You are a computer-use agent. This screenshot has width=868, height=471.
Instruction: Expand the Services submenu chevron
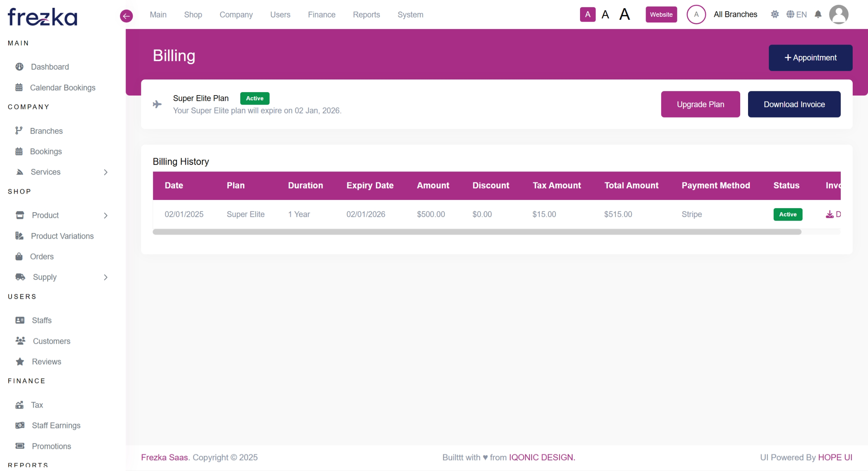coord(106,172)
